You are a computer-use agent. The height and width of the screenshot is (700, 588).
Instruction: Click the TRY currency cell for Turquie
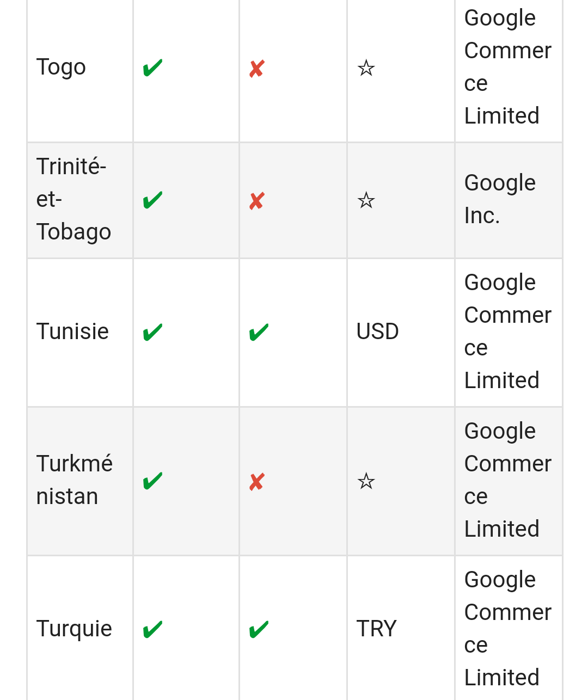pyautogui.click(x=376, y=629)
